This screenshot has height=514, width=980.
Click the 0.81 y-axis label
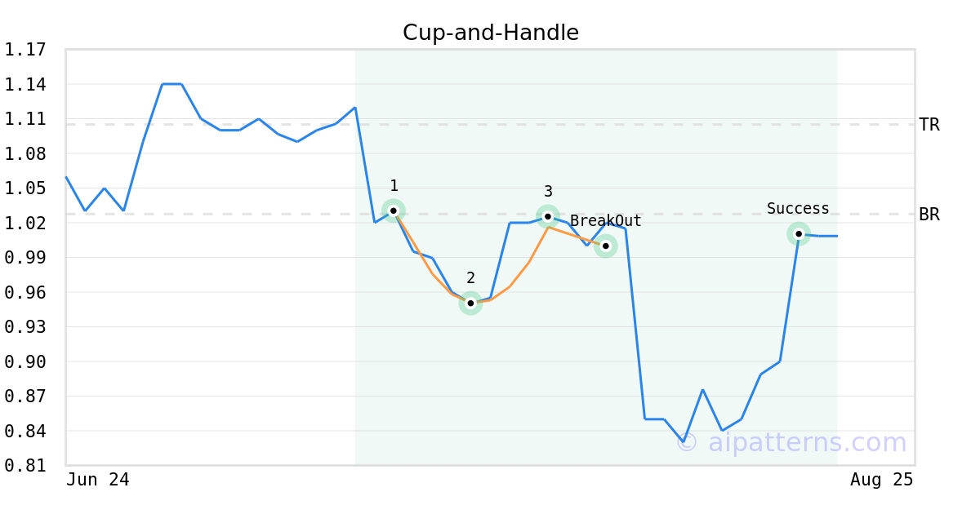24,466
